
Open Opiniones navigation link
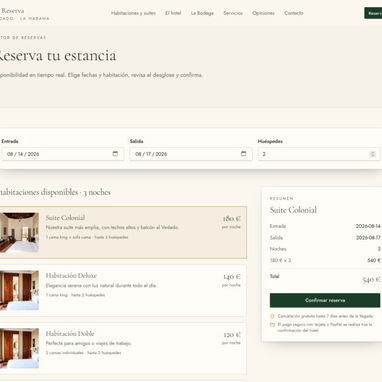coord(263,13)
